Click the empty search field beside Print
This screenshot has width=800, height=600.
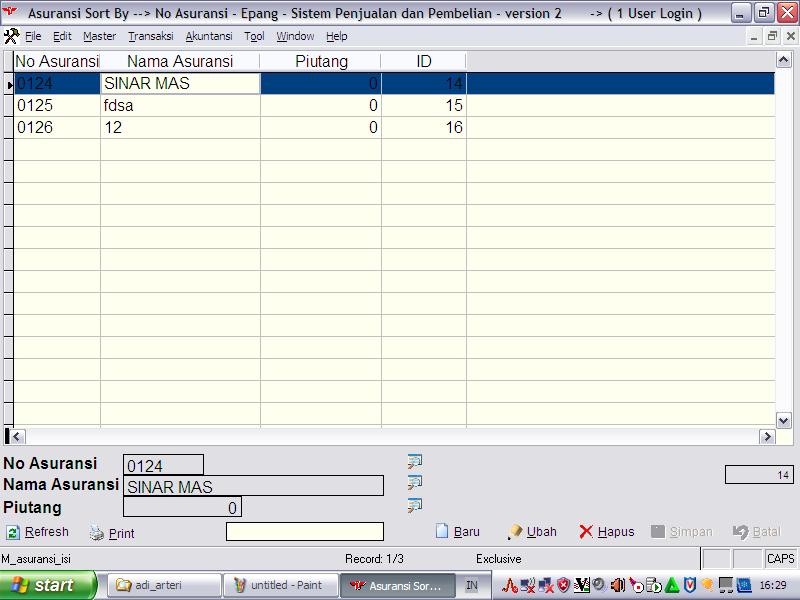tap(304, 532)
